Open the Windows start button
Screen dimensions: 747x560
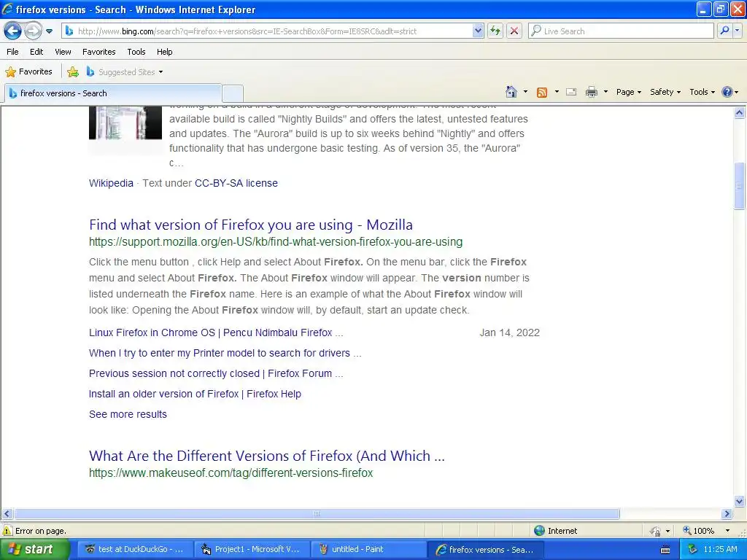pyautogui.click(x=34, y=550)
